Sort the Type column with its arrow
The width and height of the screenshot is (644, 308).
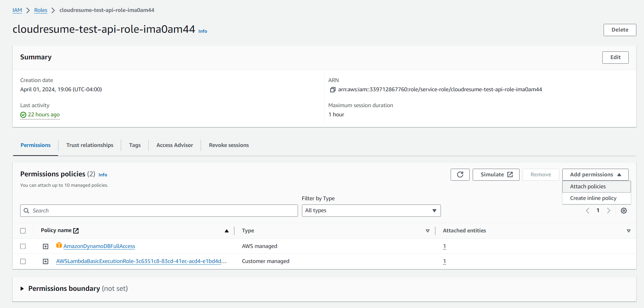click(x=428, y=231)
